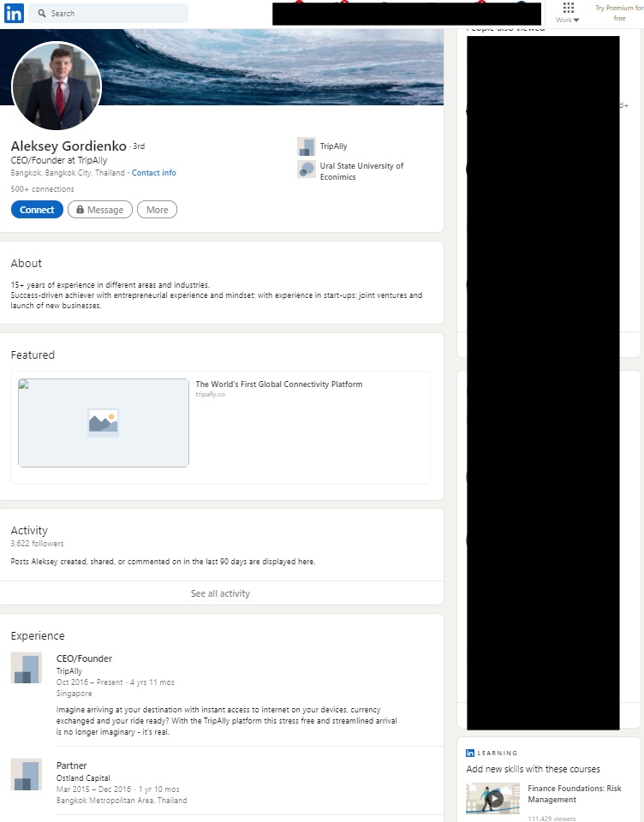Screen dimensions: 644x822
Task: Expand the Work dropdown menu
Action: click(567, 20)
